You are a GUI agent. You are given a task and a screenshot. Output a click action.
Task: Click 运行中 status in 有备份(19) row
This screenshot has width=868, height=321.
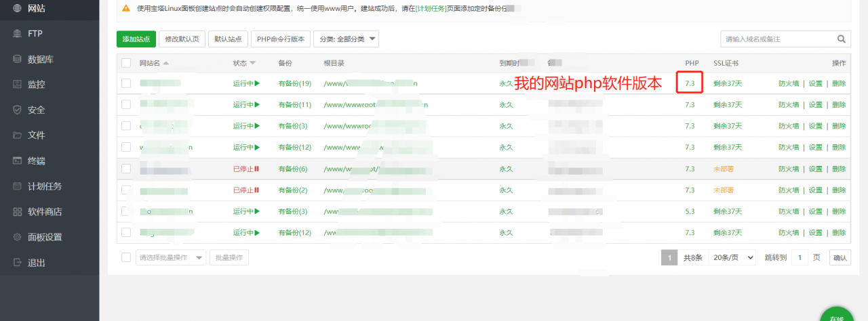[243, 84]
